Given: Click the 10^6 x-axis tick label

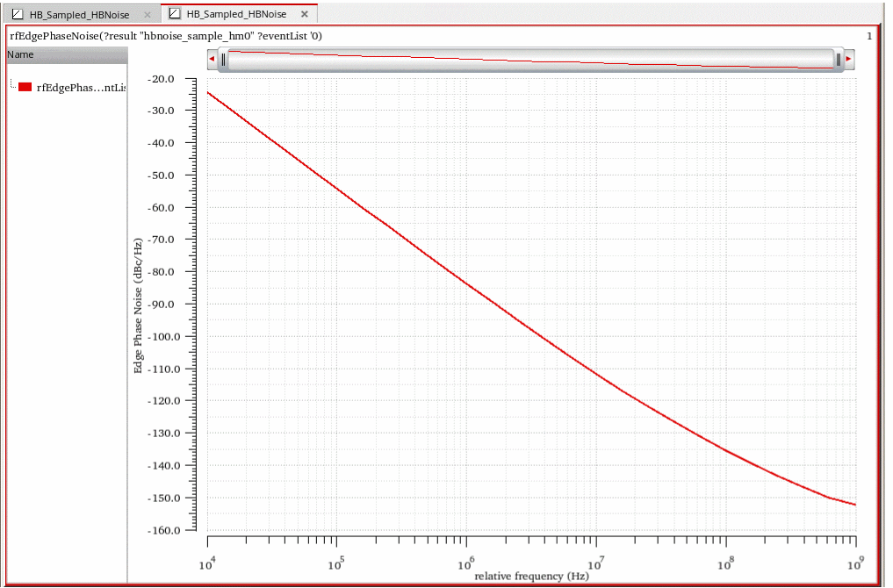Looking at the screenshot, I should click(x=466, y=563).
